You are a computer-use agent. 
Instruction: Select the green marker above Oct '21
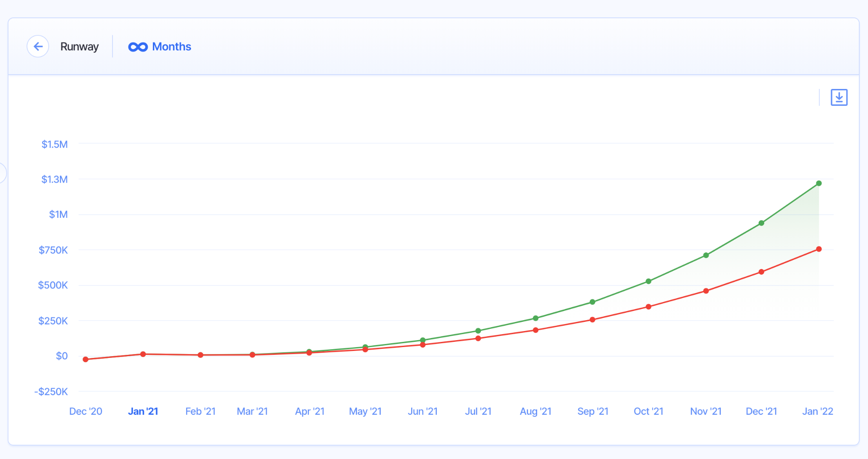648,281
